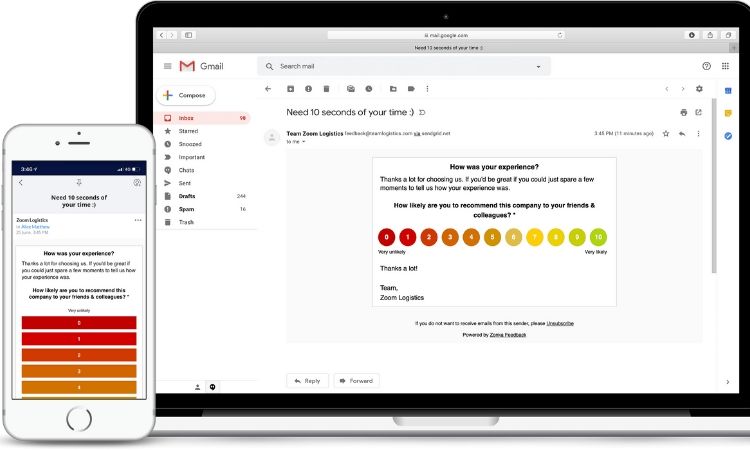
Task: Toggle the importance marker next to subject
Action: (x=422, y=112)
